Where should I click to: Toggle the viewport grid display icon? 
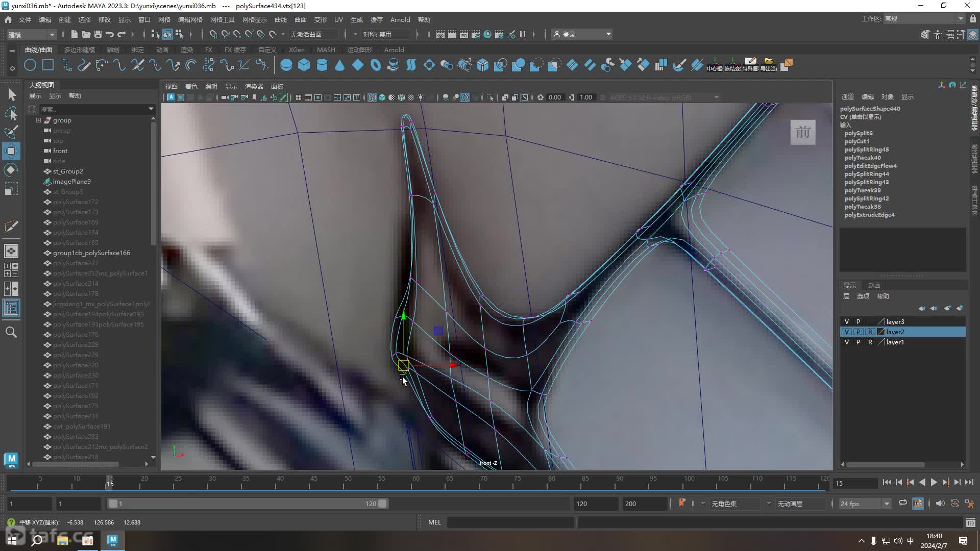coord(299,97)
